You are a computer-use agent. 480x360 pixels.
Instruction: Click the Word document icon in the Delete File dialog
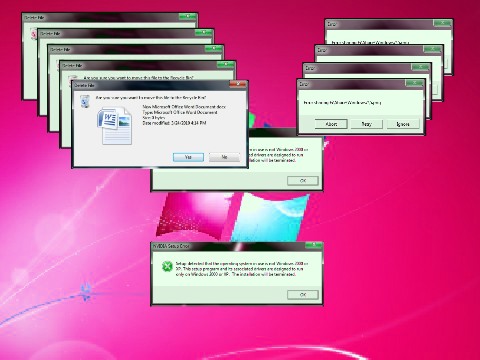114,126
